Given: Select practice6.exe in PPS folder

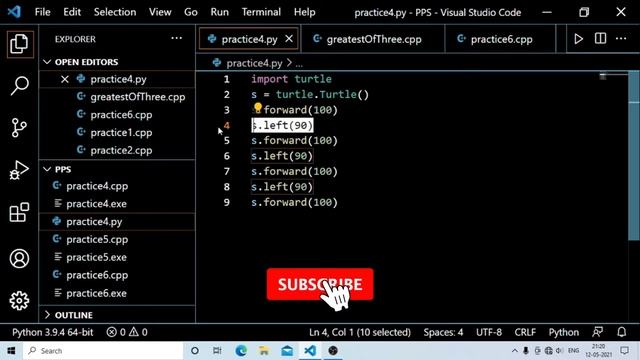Looking at the screenshot, I should 96,293.
